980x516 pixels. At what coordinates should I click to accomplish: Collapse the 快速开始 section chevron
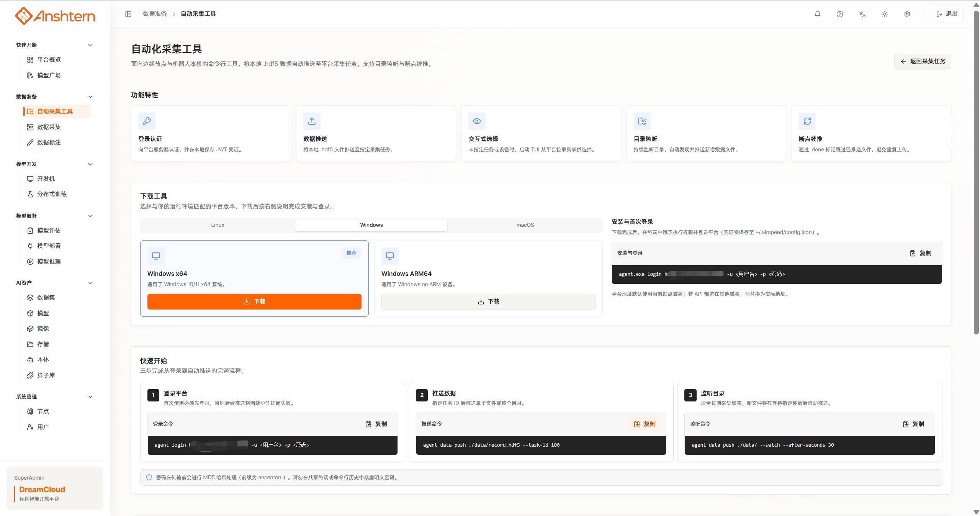click(x=90, y=45)
